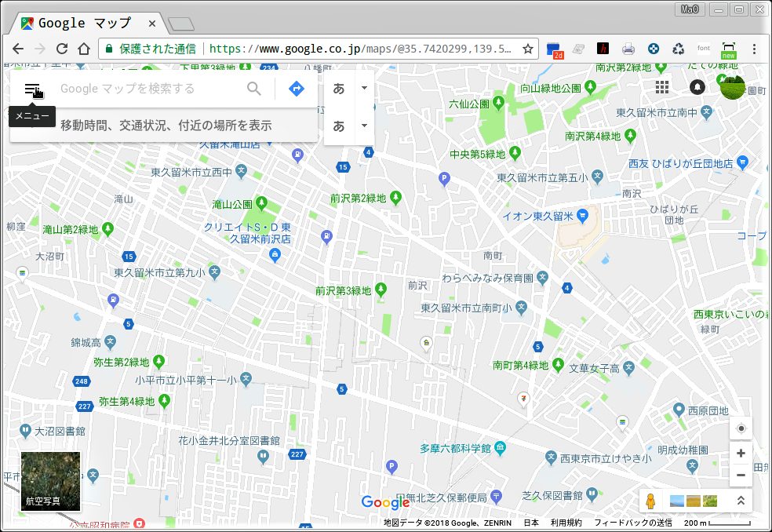Select the イオン東久留米 shopping marker
The width and height of the screenshot is (772, 532).
pyautogui.click(x=582, y=215)
